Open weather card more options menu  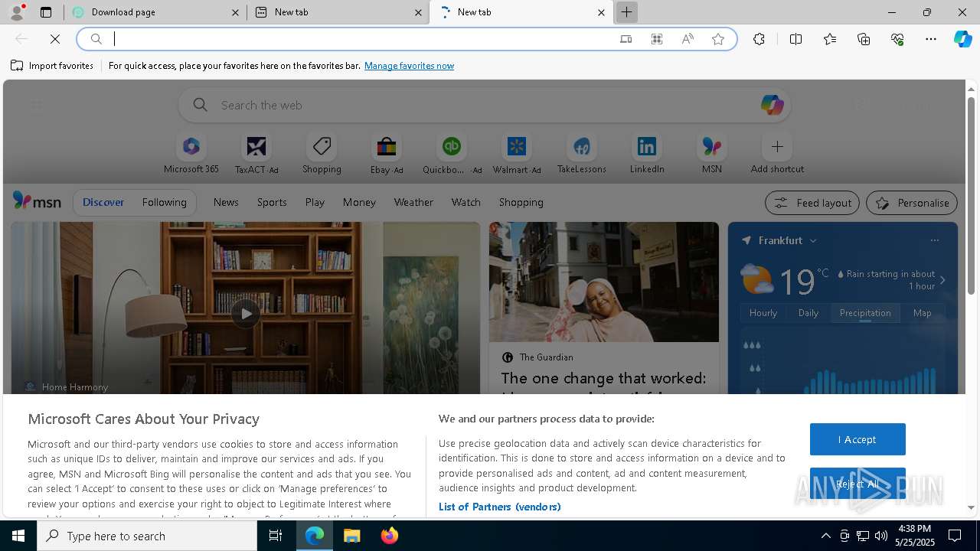click(x=934, y=240)
